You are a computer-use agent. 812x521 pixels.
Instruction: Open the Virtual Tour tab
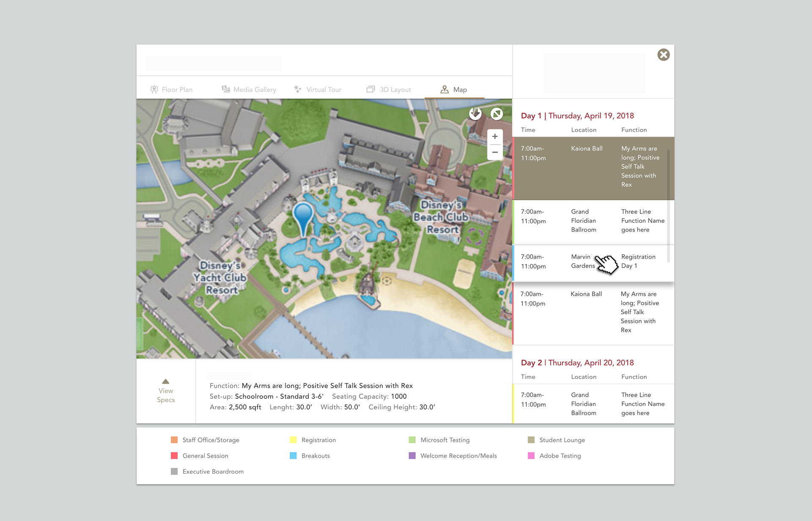coord(318,90)
